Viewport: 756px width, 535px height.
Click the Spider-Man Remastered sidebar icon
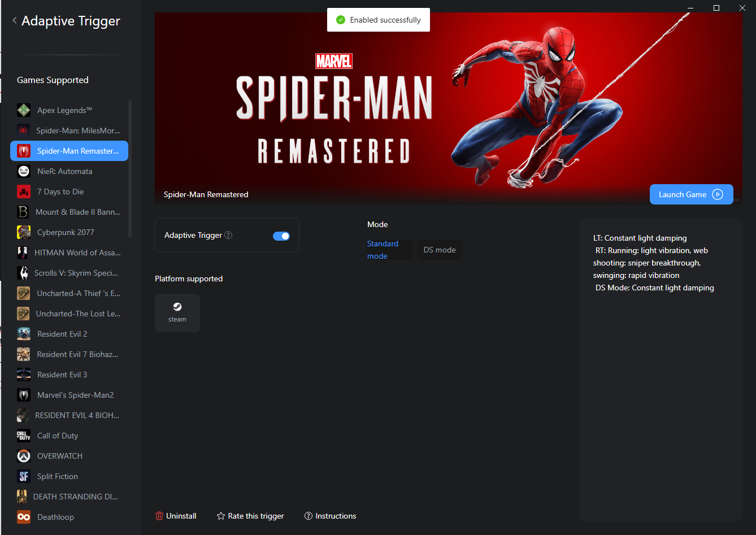point(24,151)
